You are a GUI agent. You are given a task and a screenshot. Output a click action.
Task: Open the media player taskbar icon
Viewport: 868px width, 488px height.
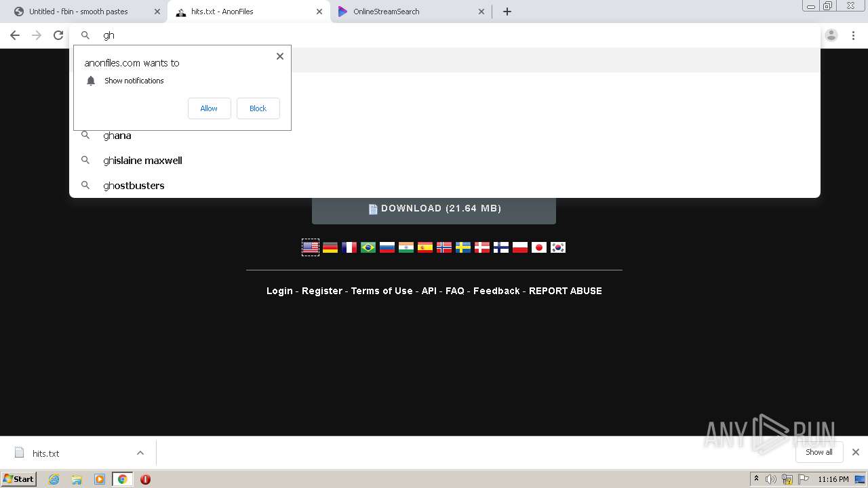coord(100,479)
